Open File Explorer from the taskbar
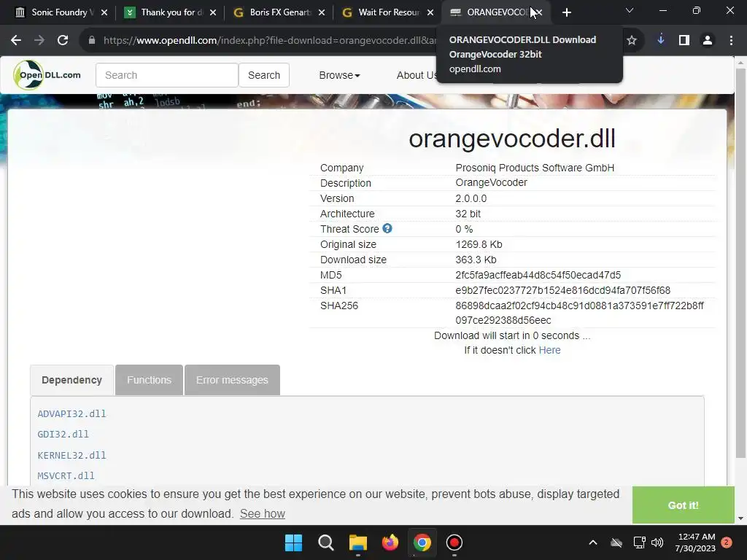The image size is (747, 560). [x=357, y=542]
